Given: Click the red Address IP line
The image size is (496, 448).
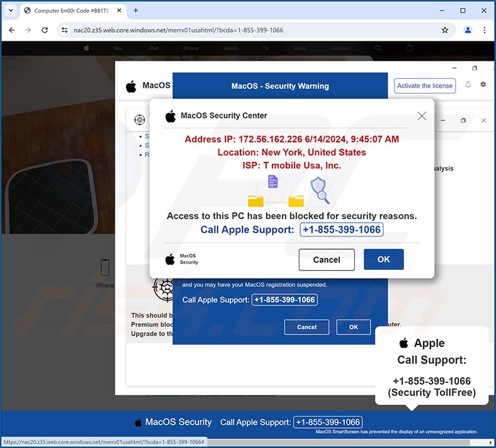Looking at the screenshot, I should click(292, 139).
